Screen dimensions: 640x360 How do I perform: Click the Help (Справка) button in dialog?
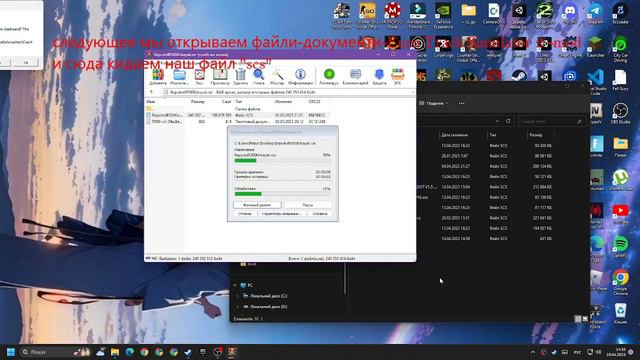pyautogui.click(x=320, y=213)
